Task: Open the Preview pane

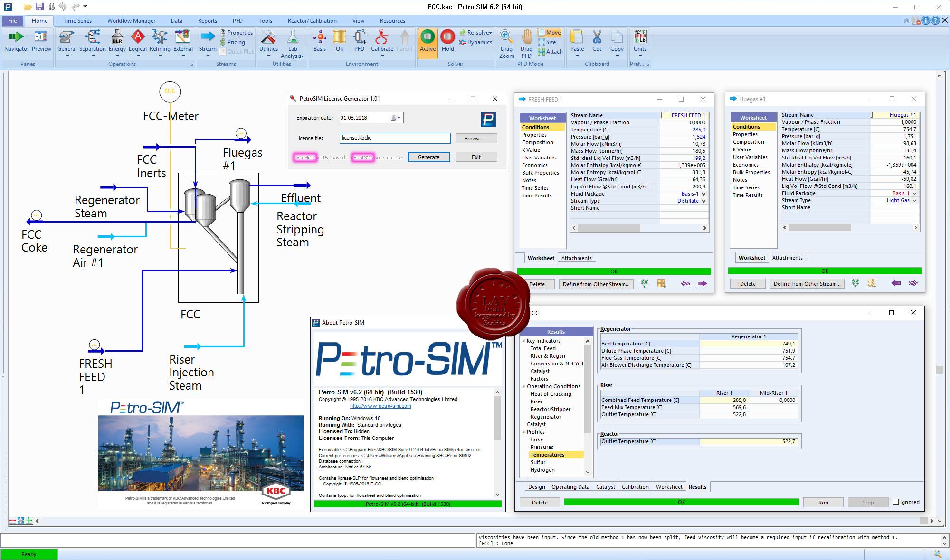Action: [x=41, y=41]
